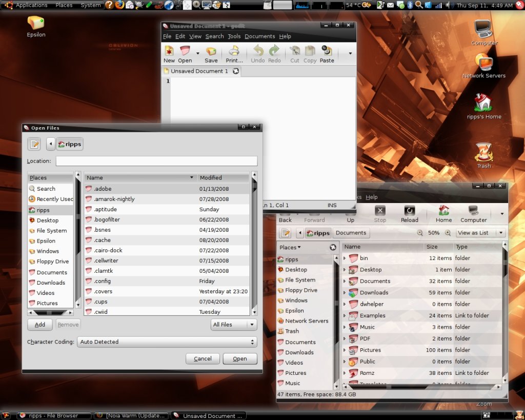Click the volume icon in system tray

(x=450, y=5)
